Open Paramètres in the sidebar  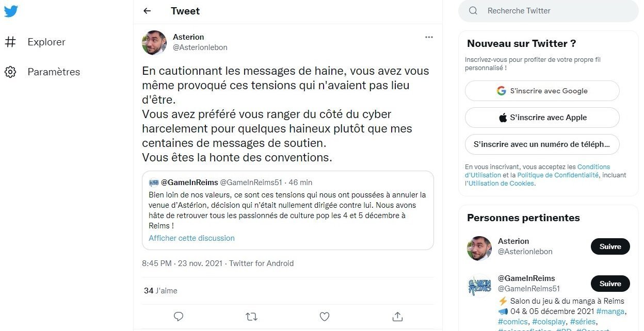point(53,72)
